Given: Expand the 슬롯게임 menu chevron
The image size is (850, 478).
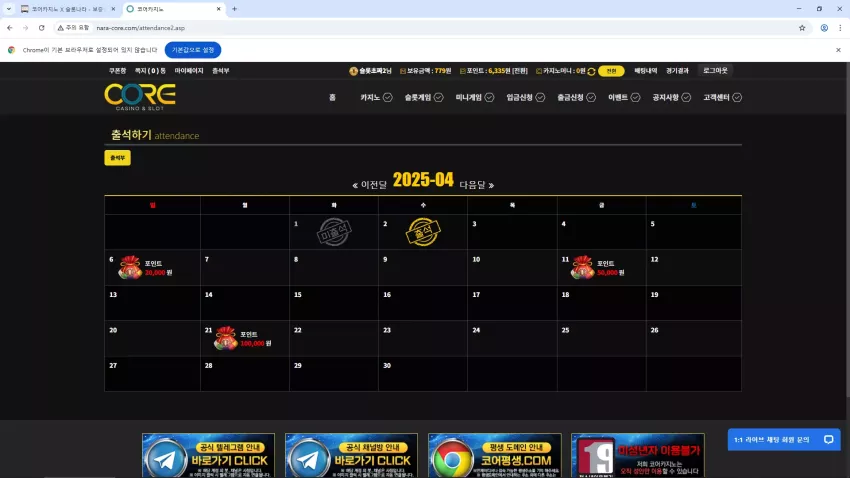Looking at the screenshot, I should [439, 98].
